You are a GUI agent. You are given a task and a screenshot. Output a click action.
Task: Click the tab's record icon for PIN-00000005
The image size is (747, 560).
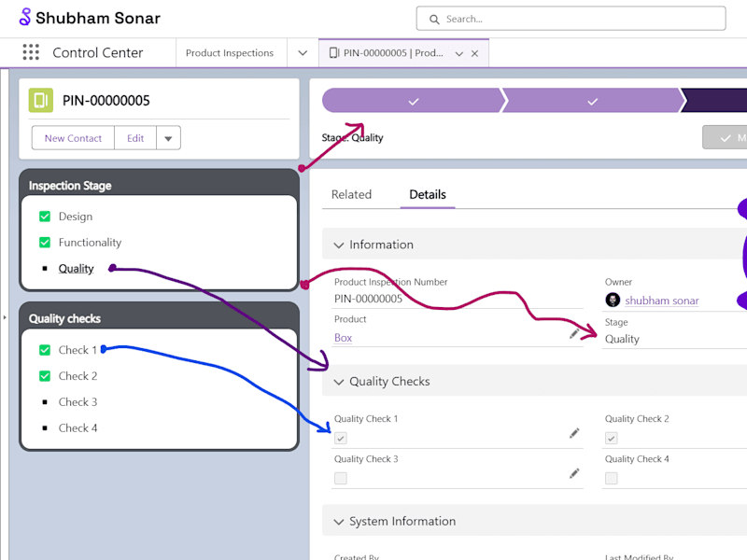(x=334, y=53)
